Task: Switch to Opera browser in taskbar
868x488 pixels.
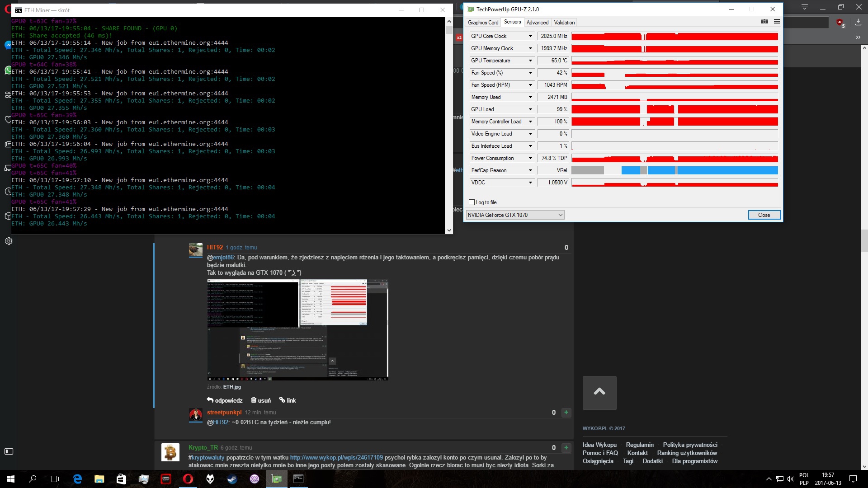Action: click(x=188, y=479)
